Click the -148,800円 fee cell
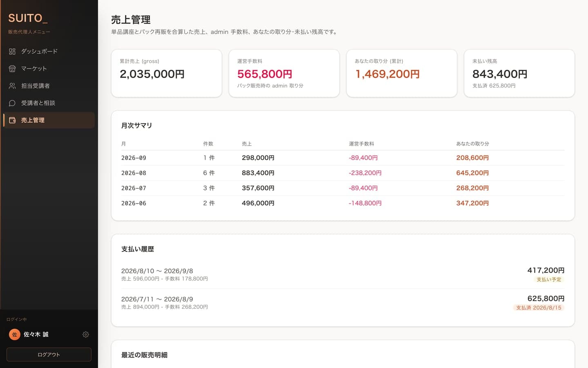This screenshot has width=588, height=368. point(365,203)
